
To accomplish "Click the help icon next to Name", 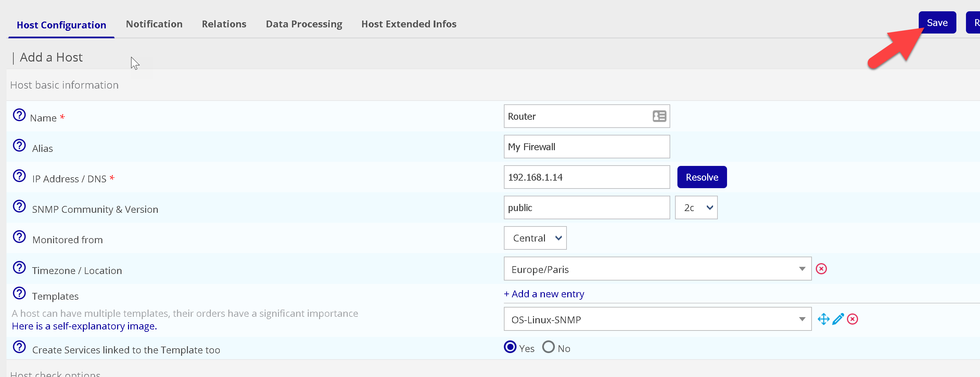I will [x=19, y=115].
